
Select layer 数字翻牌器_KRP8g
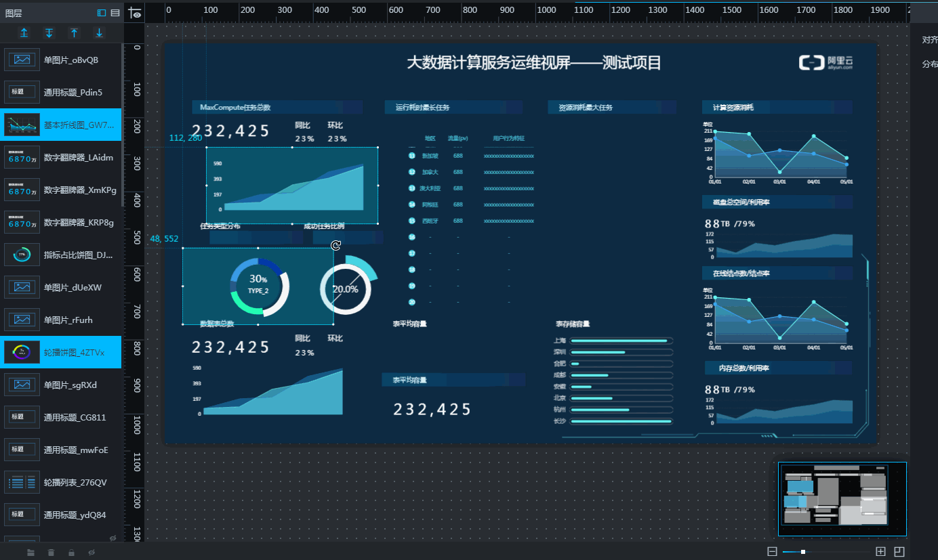pos(61,222)
